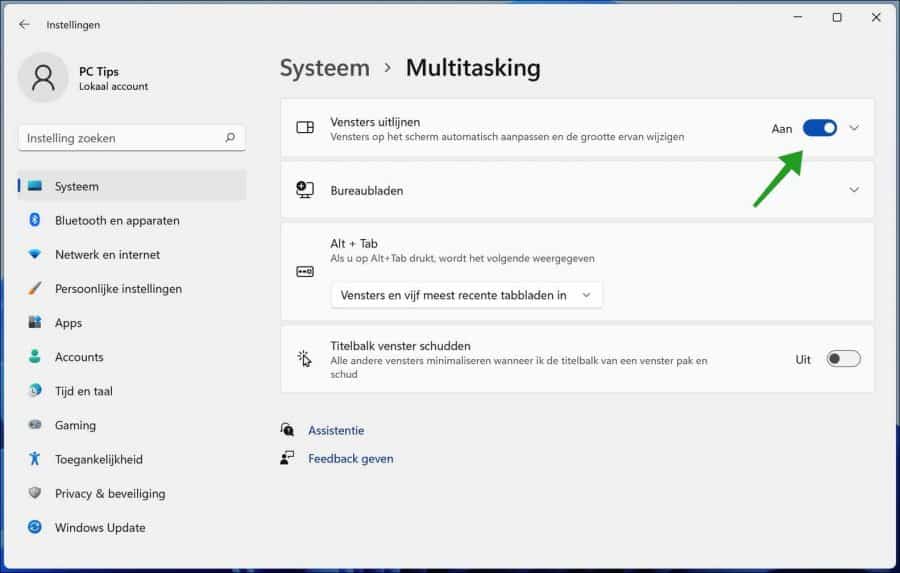
Task: Minimize the Instellingen window
Action: coord(798,17)
